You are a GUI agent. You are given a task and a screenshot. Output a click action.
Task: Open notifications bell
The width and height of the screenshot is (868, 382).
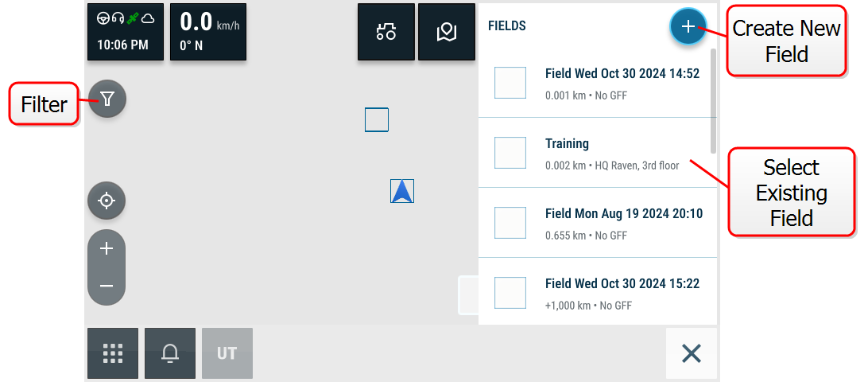point(170,353)
